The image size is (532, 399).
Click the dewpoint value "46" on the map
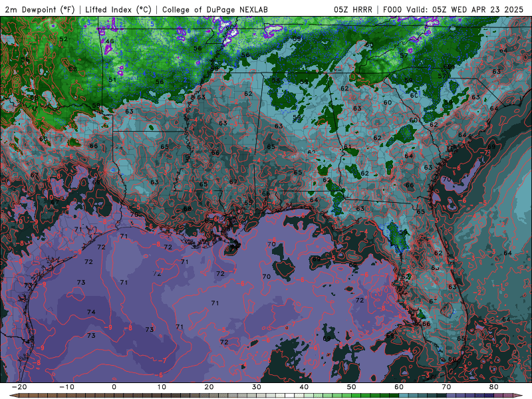click(x=110, y=41)
